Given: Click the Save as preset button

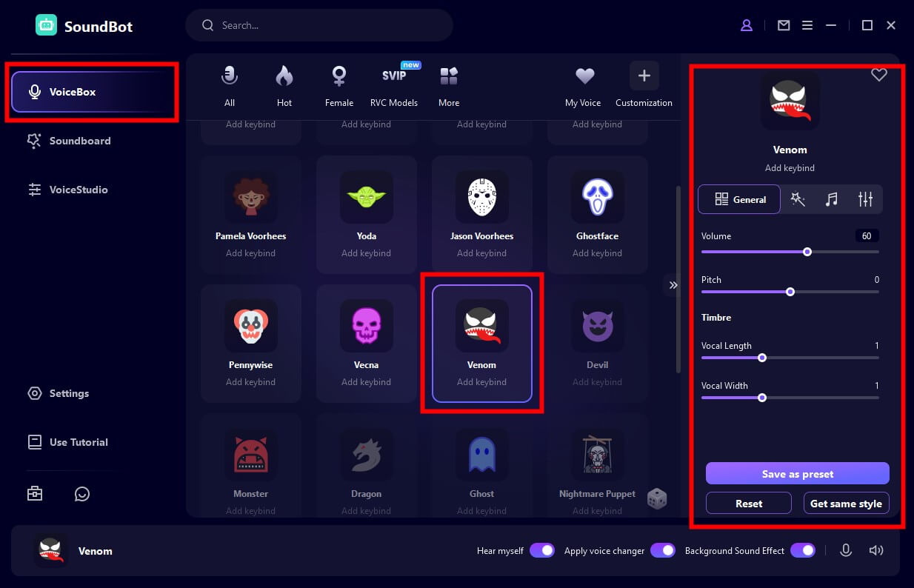Looking at the screenshot, I should coord(797,474).
